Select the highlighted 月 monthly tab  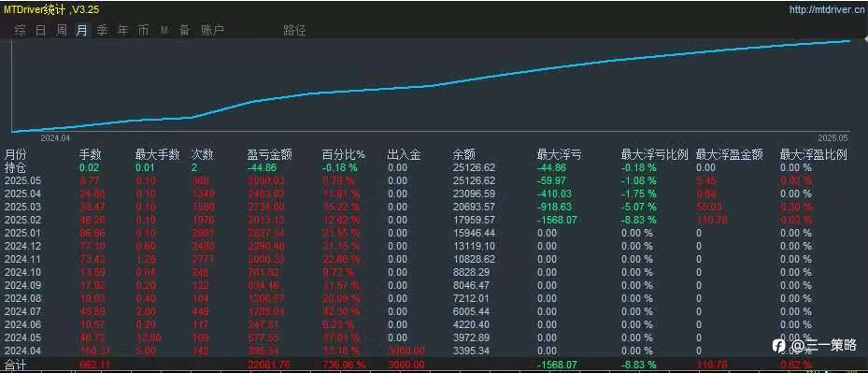[81, 31]
